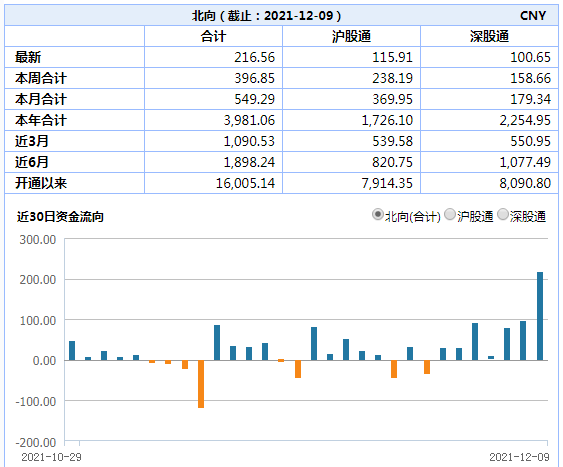This screenshot has height=467, width=563.
Task: Click the 16,005.14 cumulative total cell
Action: pos(245,183)
